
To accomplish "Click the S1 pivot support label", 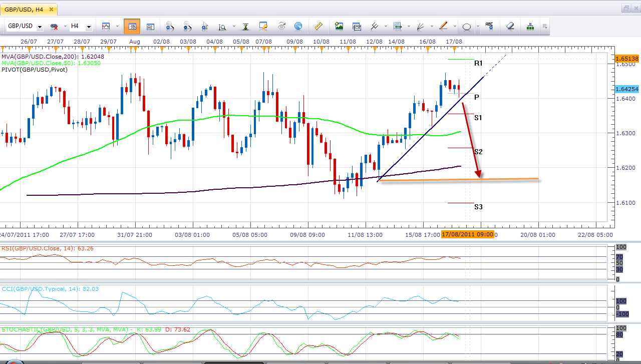I will [478, 118].
